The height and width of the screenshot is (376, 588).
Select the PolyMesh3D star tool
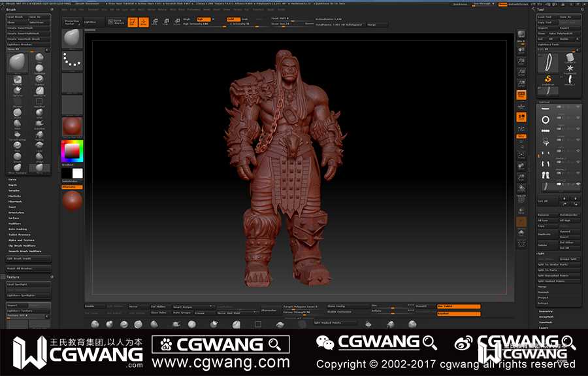pos(570,69)
